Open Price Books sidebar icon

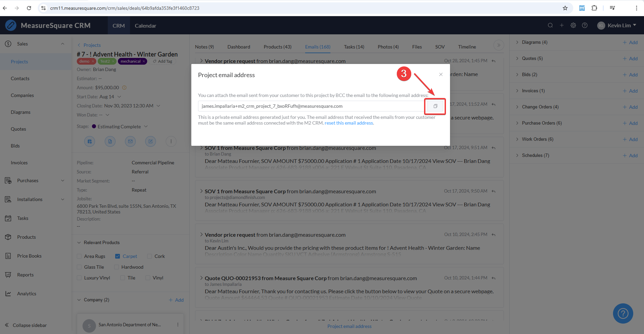8,256
